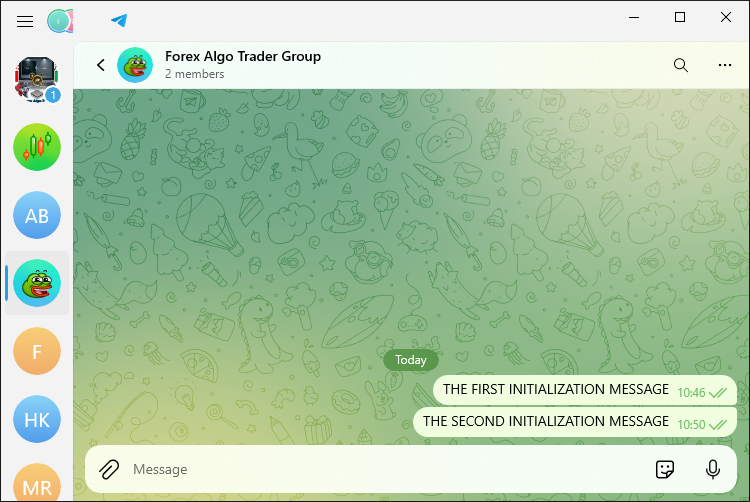
Task: Open chat with trading desk avatar and unread badge
Action: tap(37, 79)
